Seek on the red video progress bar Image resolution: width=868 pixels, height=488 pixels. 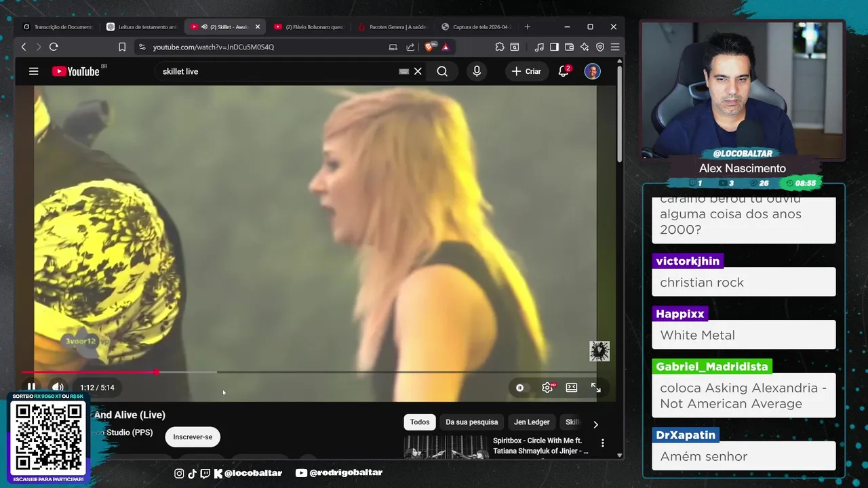click(x=309, y=372)
